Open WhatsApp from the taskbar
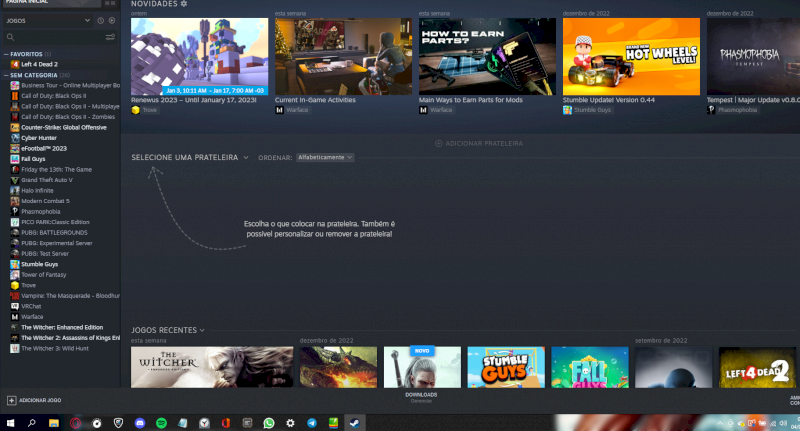 [x=268, y=423]
